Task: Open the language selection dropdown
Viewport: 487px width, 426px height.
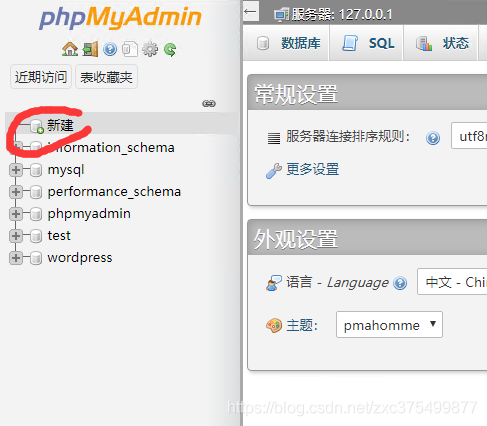Action: click(x=452, y=282)
